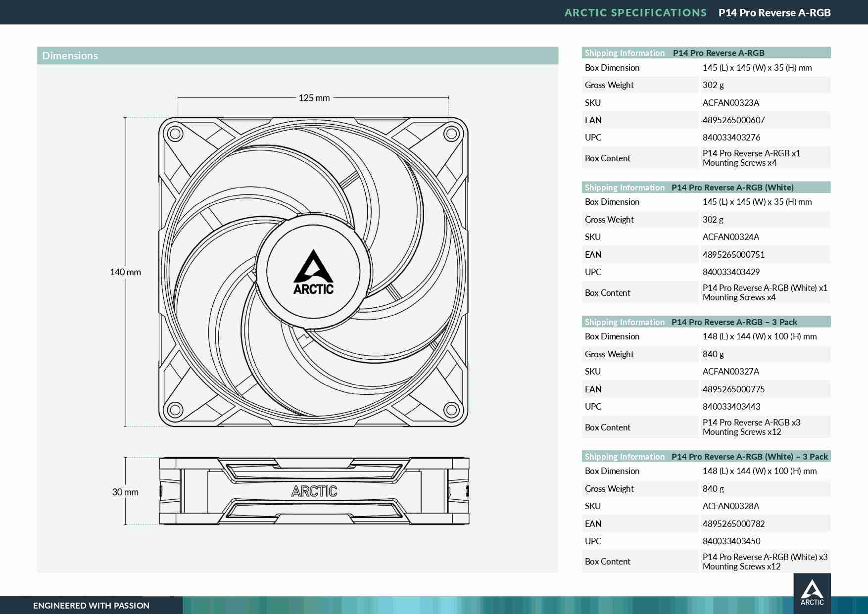Select the 30 mm thickness label
The image size is (868, 614).
point(125,492)
